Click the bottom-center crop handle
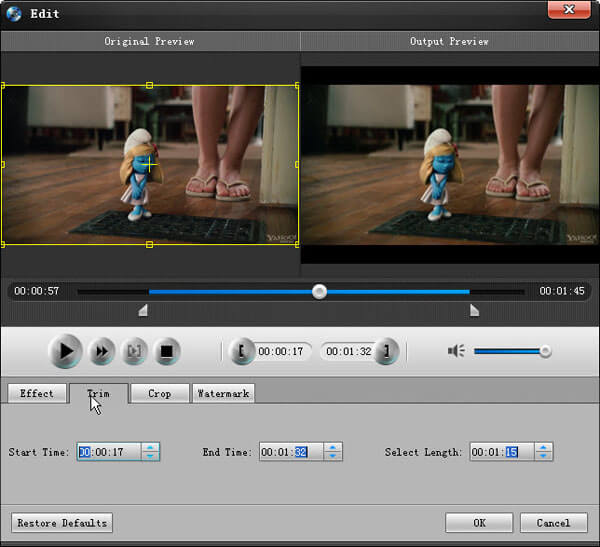The width and height of the screenshot is (600, 547). coord(150,245)
